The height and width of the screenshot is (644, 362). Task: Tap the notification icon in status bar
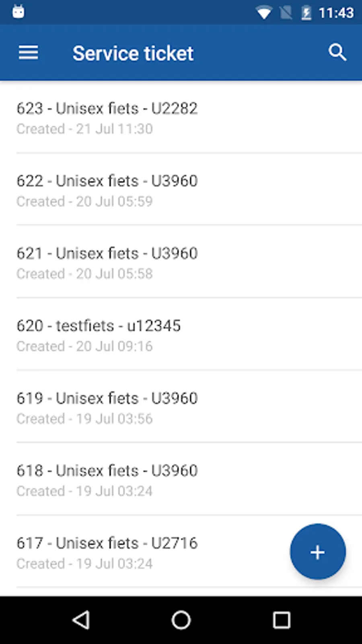tap(18, 12)
